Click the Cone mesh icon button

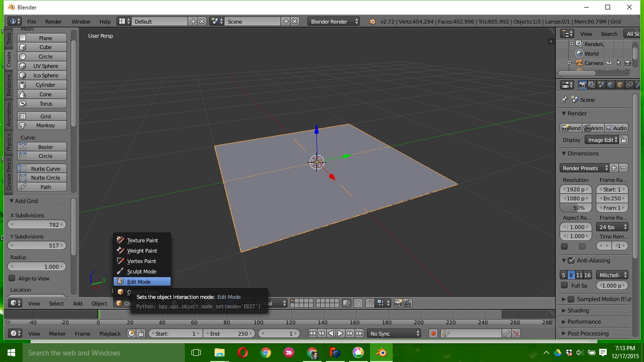click(23, 94)
